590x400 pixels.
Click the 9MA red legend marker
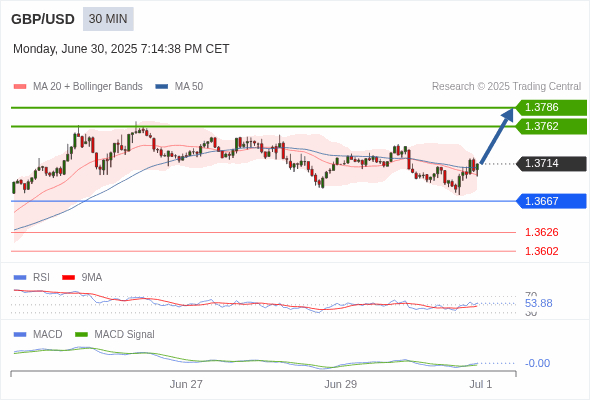[x=68, y=278]
